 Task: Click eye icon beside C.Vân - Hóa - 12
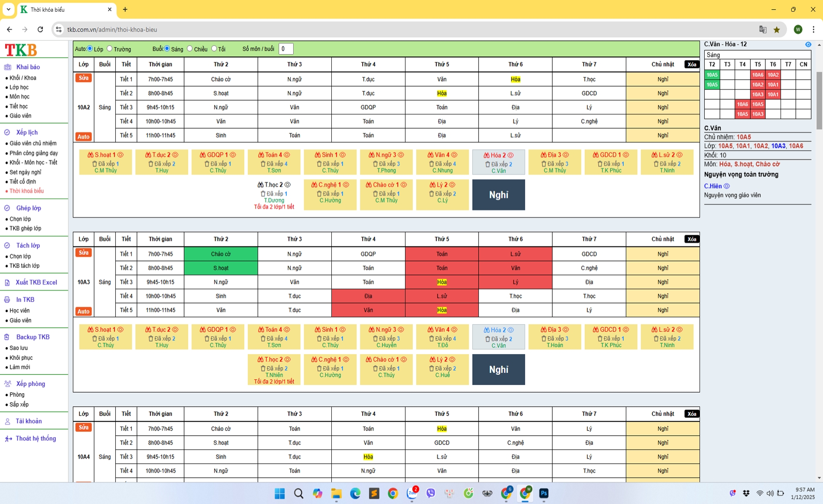pos(808,45)
